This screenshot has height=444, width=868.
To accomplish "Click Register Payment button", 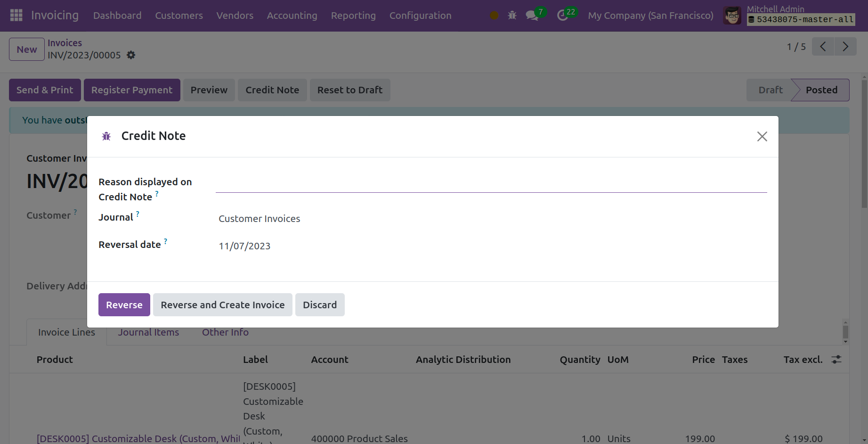I will (x=132, y=90).
